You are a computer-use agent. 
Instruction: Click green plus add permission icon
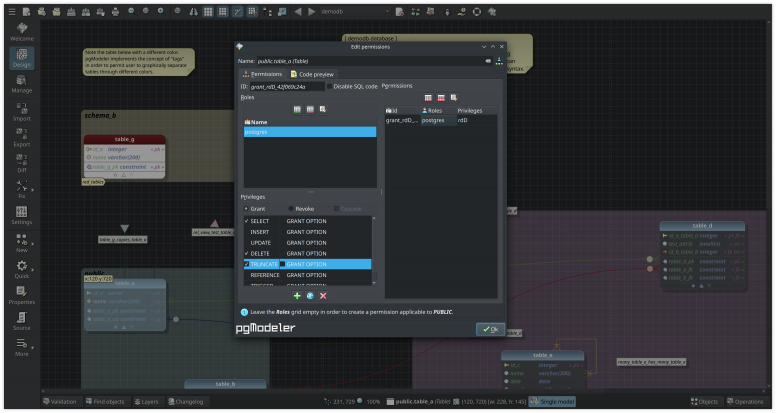(x=297, y=296)
